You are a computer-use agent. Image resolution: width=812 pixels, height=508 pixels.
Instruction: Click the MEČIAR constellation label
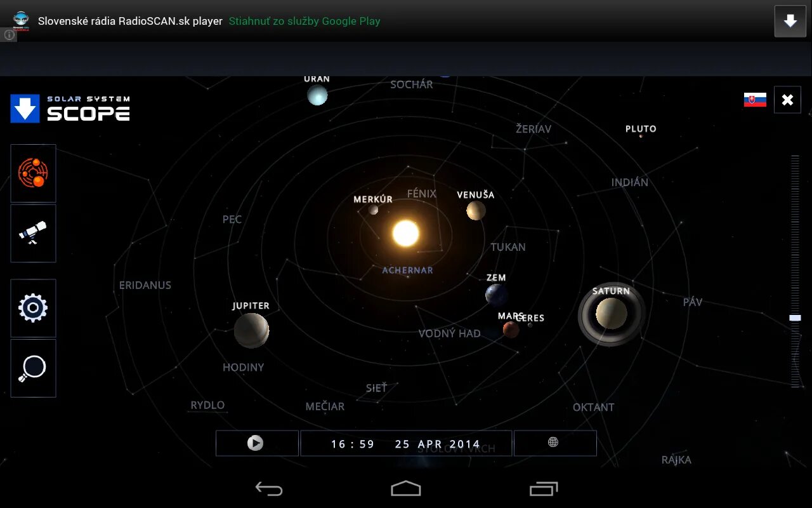click(325, 406)
